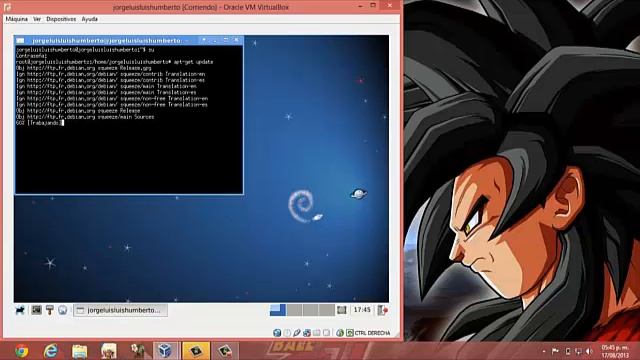
Task: Click the squeeze Release.gpg line in terminal
Action: tap(84, 68)
